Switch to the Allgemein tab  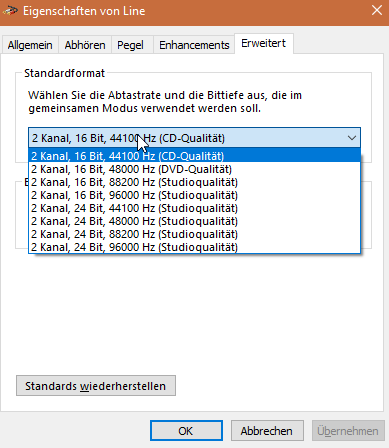[30, 45]
